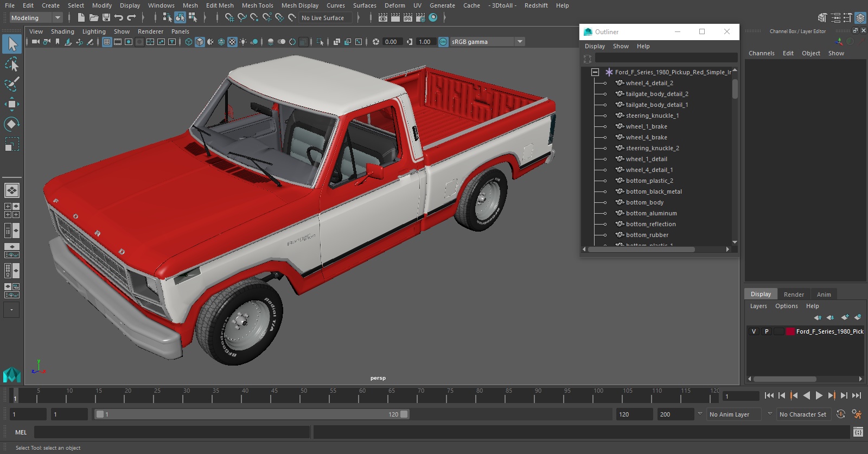This screenshot has height=454, width=868.
Task: Toggle layer playback P box
Action: tap(767, 331)
